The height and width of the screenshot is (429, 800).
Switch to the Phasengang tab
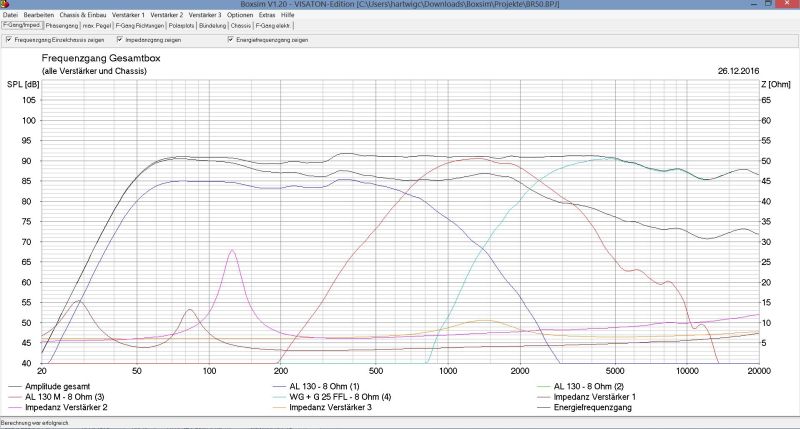(x=63, y=26)
